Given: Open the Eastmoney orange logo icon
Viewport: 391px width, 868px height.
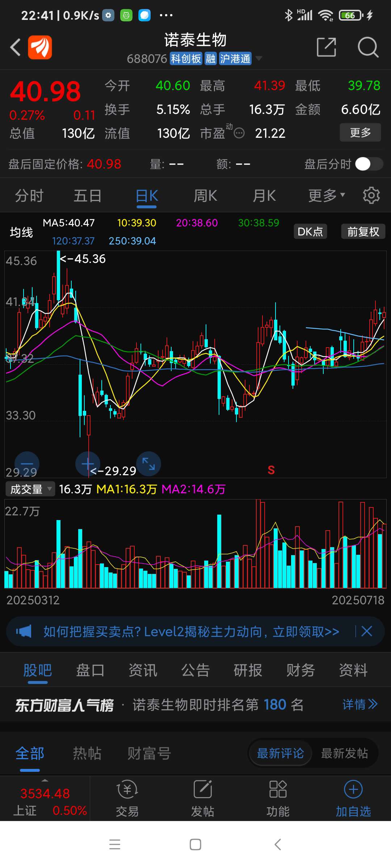Looking at the screenshot, I should coord(40,47).
